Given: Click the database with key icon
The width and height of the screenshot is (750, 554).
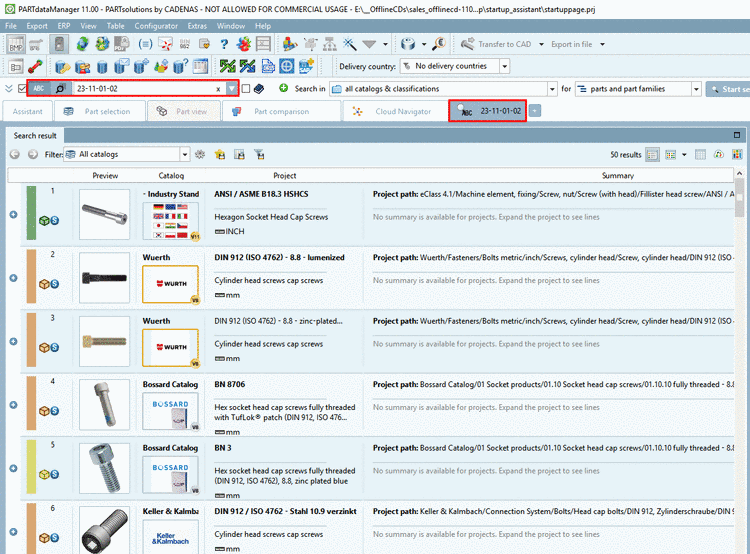Looking at the screenshot, I should click(63, 66).
